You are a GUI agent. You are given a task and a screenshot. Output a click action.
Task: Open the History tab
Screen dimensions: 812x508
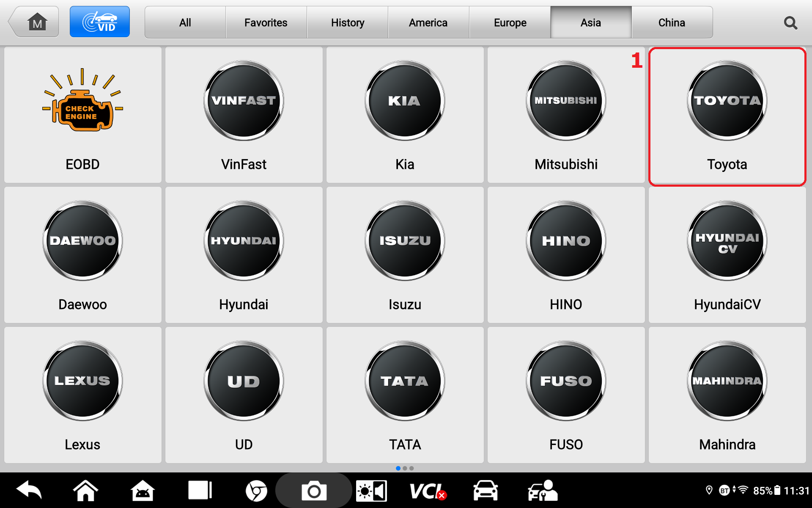pyautogui.click(x=348, y=22)
